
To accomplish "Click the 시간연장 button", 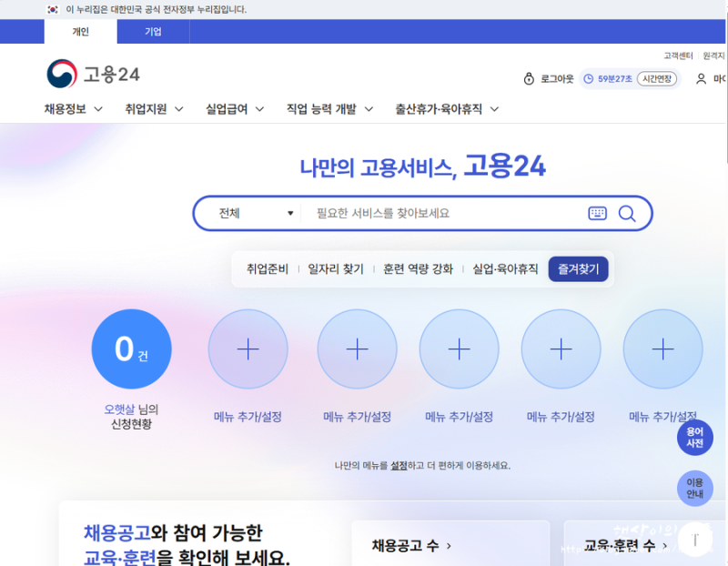I will 656,79.
